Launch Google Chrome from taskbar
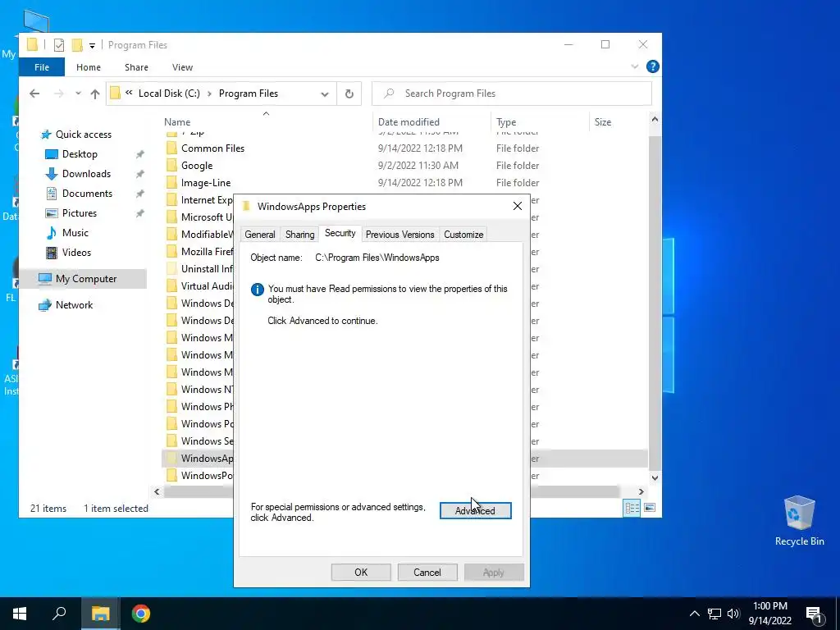This screenshot has height=630, width=840. 141,614
